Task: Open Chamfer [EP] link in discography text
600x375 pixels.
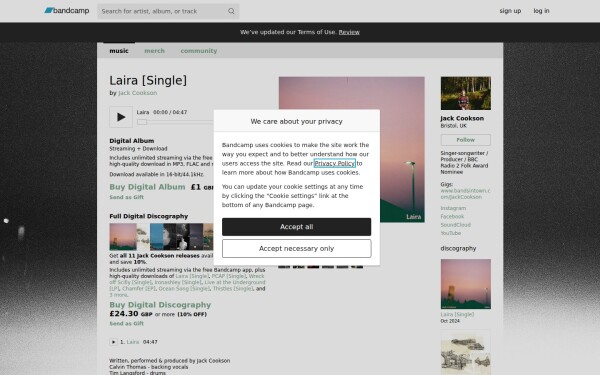Action: tap(139, 289)
